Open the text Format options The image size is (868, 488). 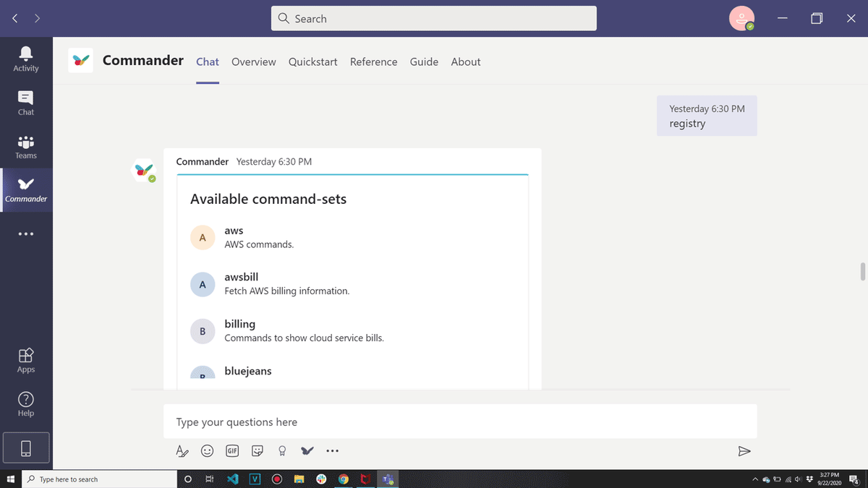coord(182,451)
